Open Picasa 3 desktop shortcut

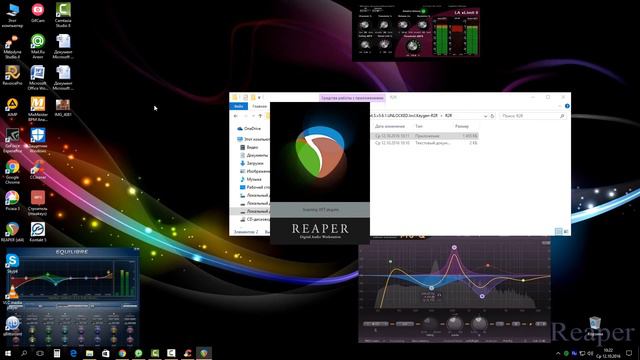coord(12,201)
